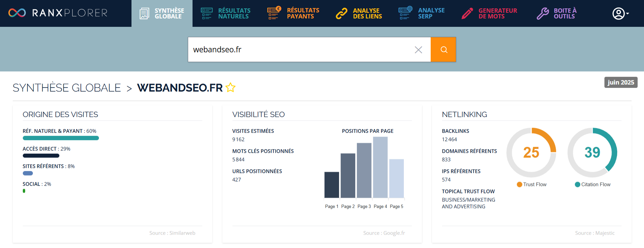Viewport: 644px width, 248px height.
Task: Click the Réf. Naturel & Payant progress bar
Action: pos(61,138)
